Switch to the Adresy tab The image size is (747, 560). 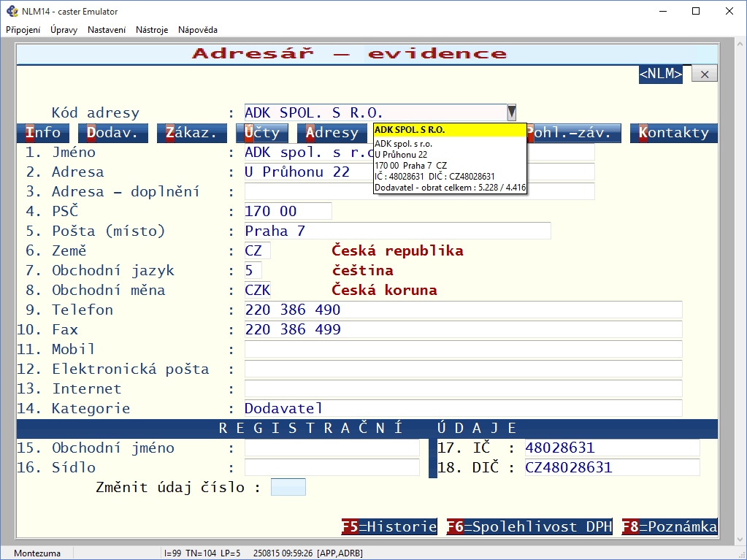click(332, 133)
